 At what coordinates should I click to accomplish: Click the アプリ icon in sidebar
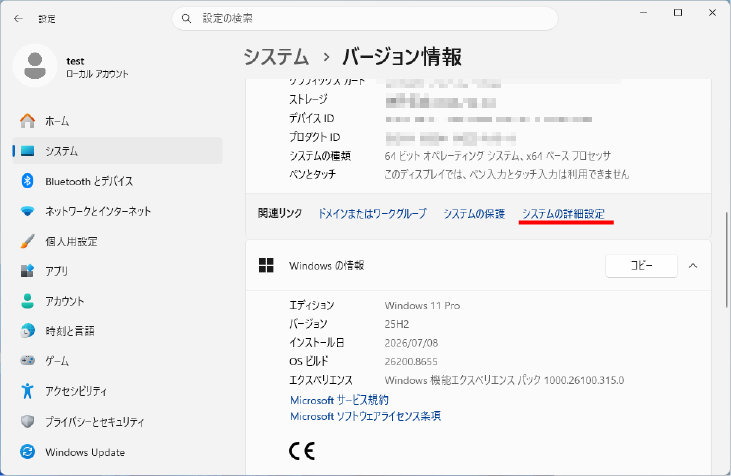tap(28, 271)
